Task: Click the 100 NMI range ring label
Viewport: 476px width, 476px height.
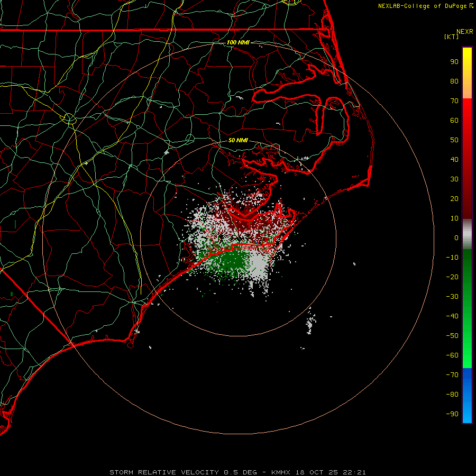Action: (x=238, y=42)
